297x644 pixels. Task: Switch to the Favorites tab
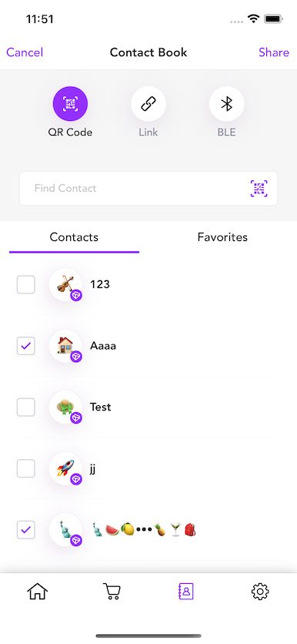click(222, 237)
